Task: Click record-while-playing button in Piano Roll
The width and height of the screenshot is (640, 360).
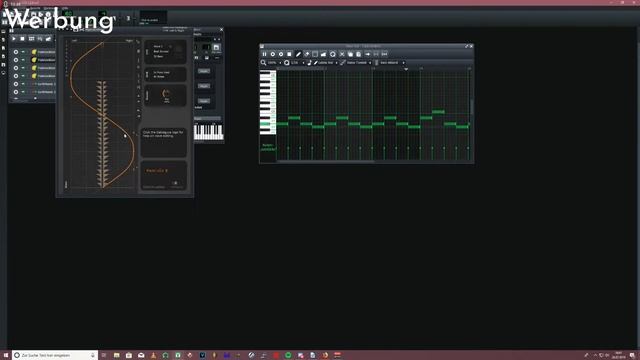Action: point(281,54)
